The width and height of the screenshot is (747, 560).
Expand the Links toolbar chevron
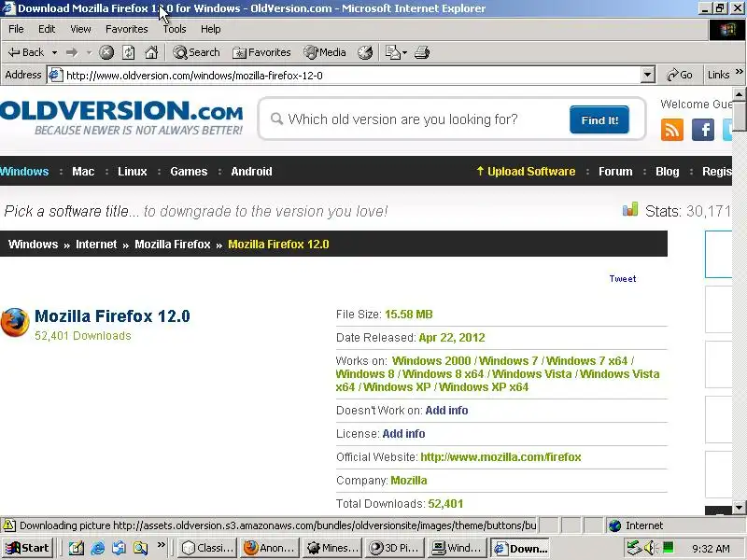click(x=739, y=72)
